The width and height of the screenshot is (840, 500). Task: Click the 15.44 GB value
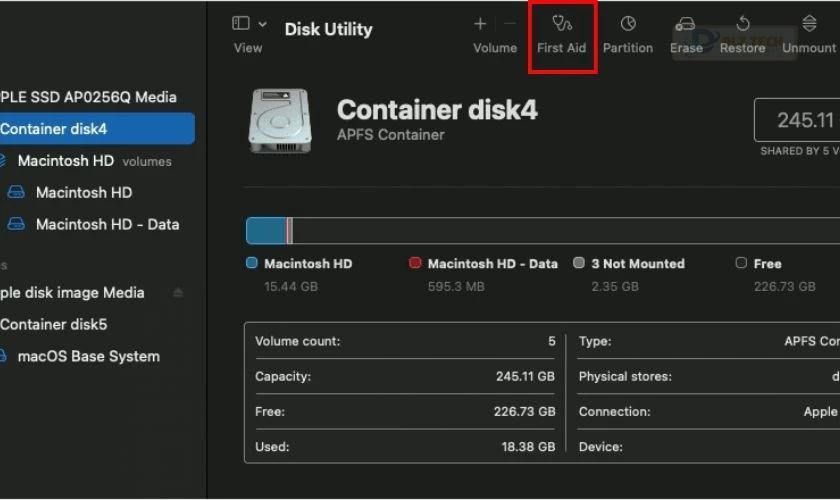coord(291,287)
